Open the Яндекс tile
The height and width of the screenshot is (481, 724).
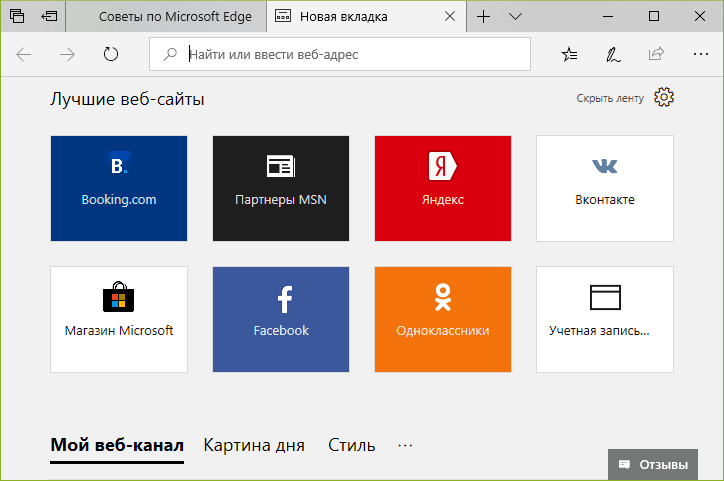pos(443,188)
